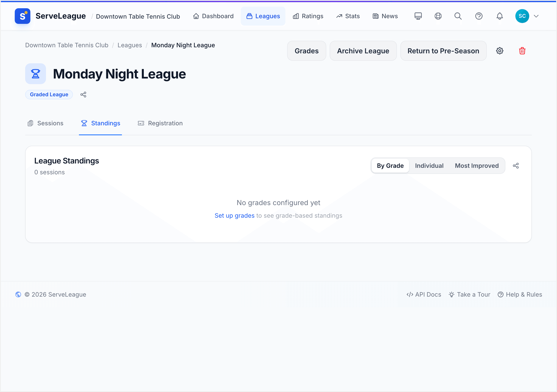Open API Docs footer link
Screen dimensions: 557x392
pyautogui.click(x=424, y=294)
